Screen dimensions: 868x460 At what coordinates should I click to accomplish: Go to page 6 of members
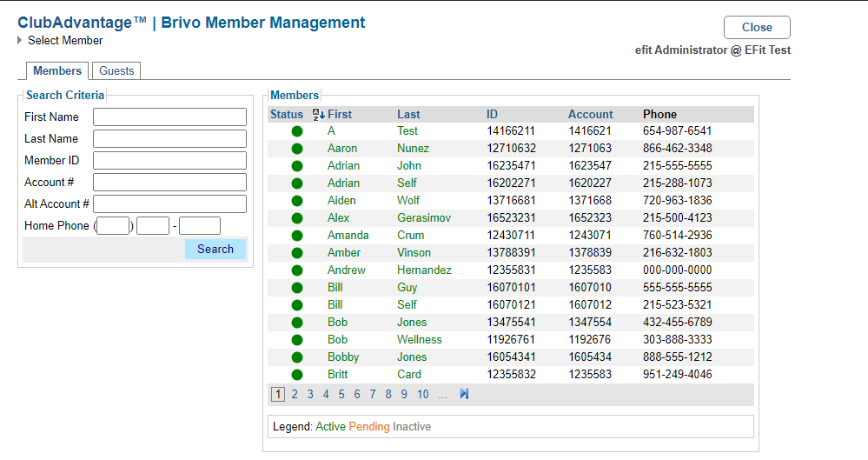click(357, 394)
